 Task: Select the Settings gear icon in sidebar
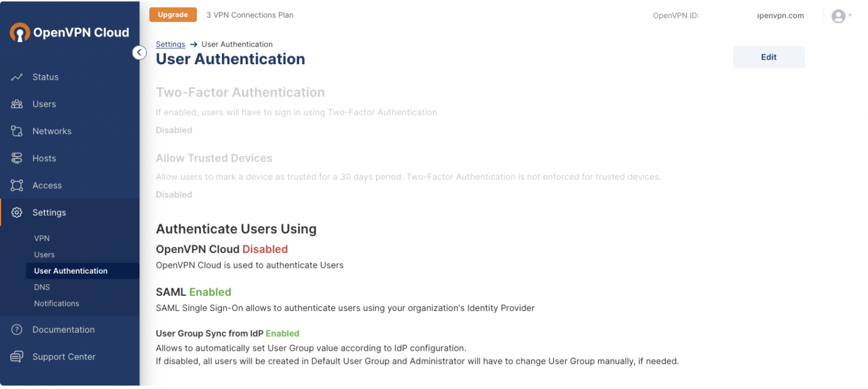[x=16, y=212]
